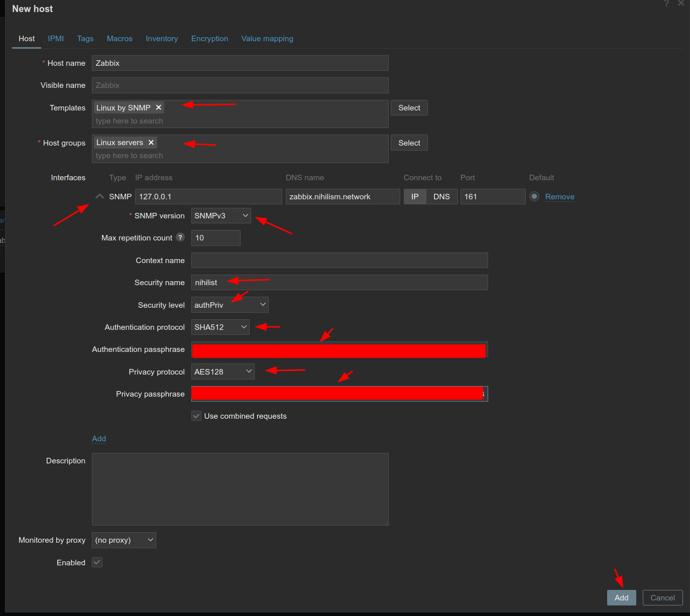Switch to the Macros tab
This screenshot has height=616, width=690.
(x=120, y=39)
